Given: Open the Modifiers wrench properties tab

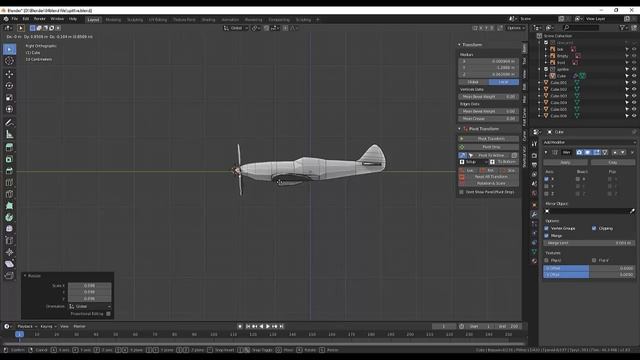Looking at the screenshot, I should tap(534, 214).
